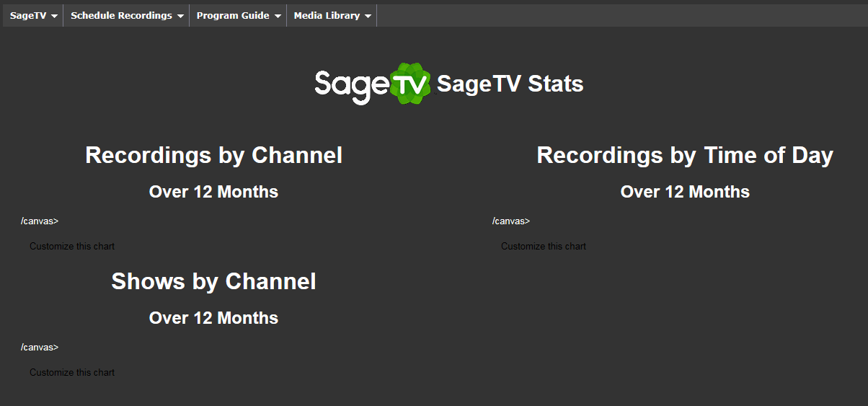Open the Schedule Recordings menu
The width and height of the screenshot is (868, 406).
127,15
